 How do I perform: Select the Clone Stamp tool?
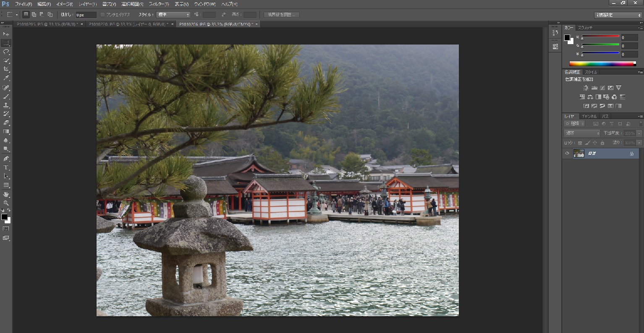6,105
